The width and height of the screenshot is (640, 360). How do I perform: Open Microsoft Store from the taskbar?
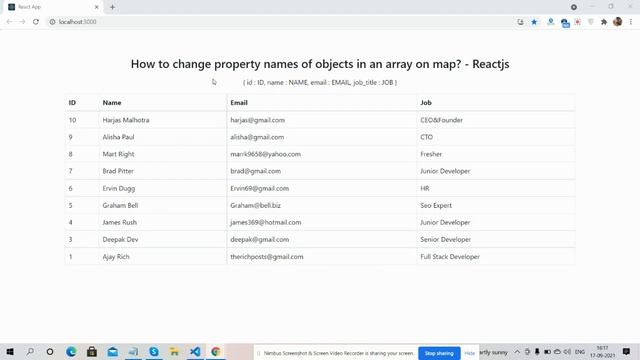tap(92, 351)
